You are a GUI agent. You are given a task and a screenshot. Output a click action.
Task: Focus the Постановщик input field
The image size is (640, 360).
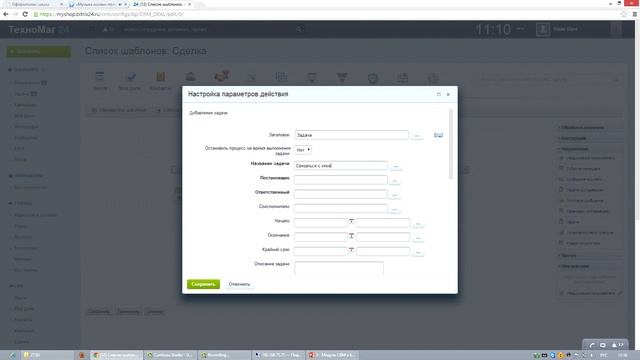tap(340, 180)
